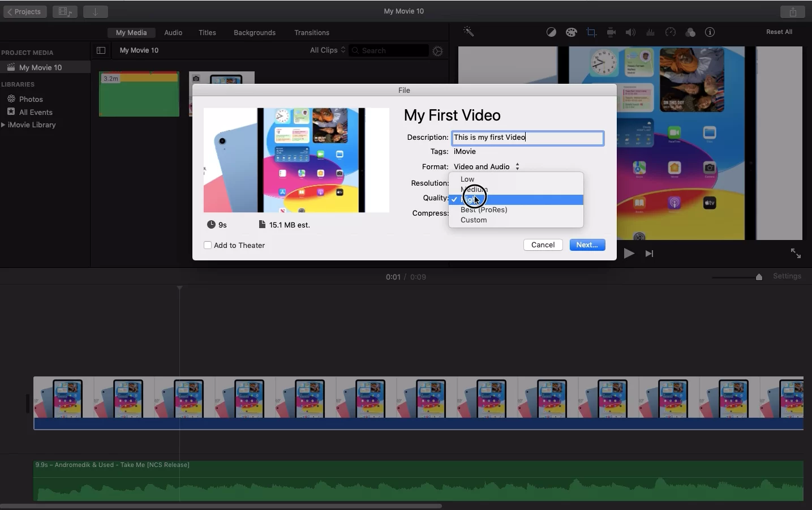Click the magic wand auto-enhance icon
Screen dimensions: 812x510
point(469,32)
